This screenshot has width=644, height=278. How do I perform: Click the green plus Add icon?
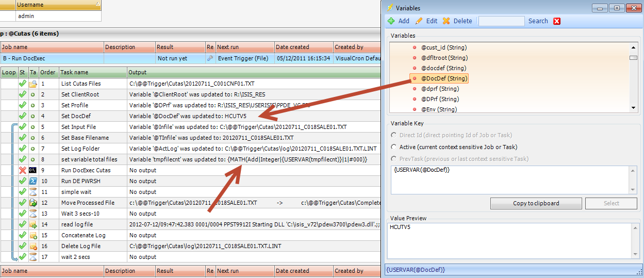[x=391, y=21]
